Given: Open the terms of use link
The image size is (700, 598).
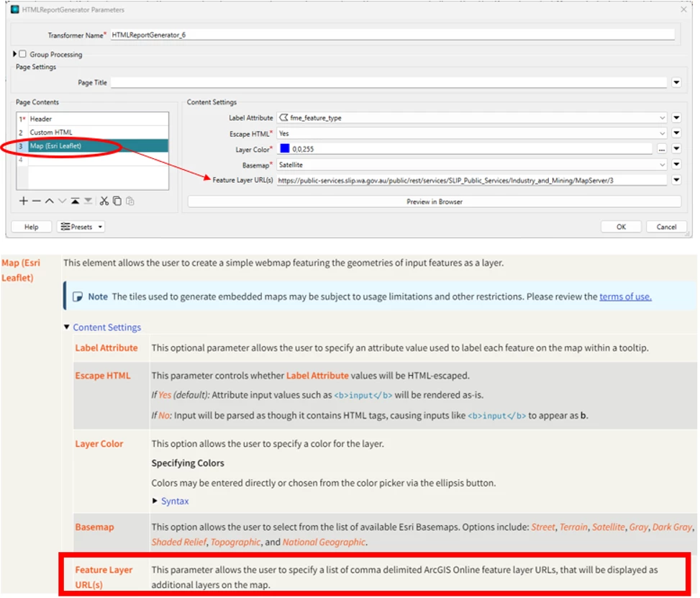Looking at the screenshot, I should coord(625,296).
